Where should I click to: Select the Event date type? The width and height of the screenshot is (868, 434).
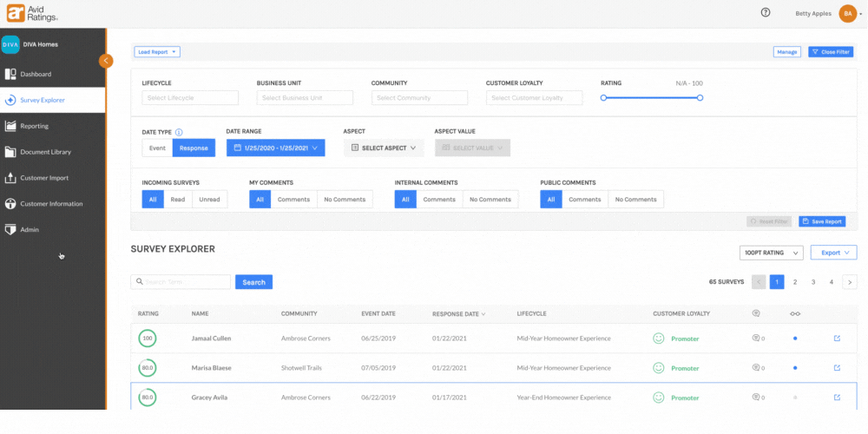point(157,148)
